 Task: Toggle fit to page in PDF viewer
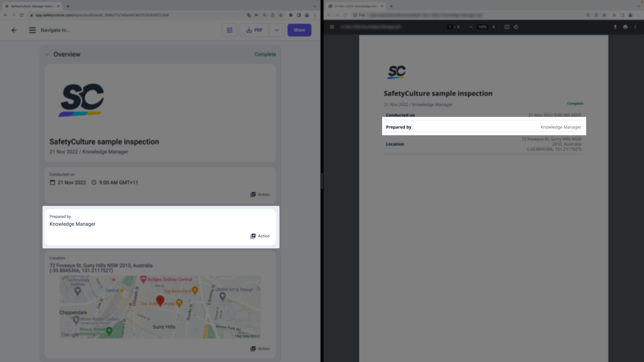point(507,27)
